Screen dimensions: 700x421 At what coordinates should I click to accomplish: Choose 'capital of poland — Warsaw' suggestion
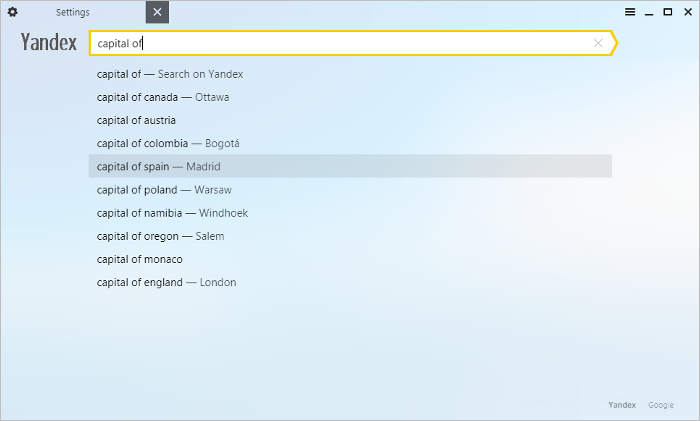pos(350,190)
